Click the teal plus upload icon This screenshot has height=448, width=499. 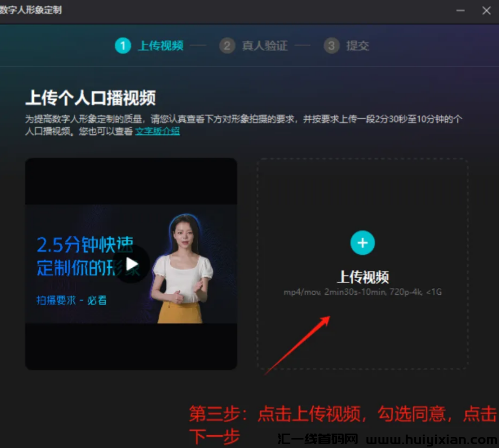click(x=362, y=243)
